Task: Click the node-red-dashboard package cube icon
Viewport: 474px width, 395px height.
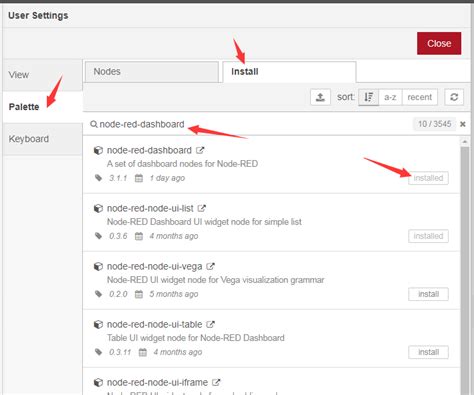Action: (x=98, y=150)
